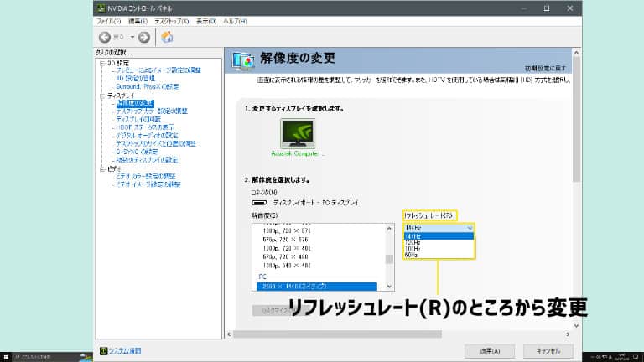Choose 120Hz from the refresh rate list
This screenshot has height=362, width=644.
click(439, 242)
